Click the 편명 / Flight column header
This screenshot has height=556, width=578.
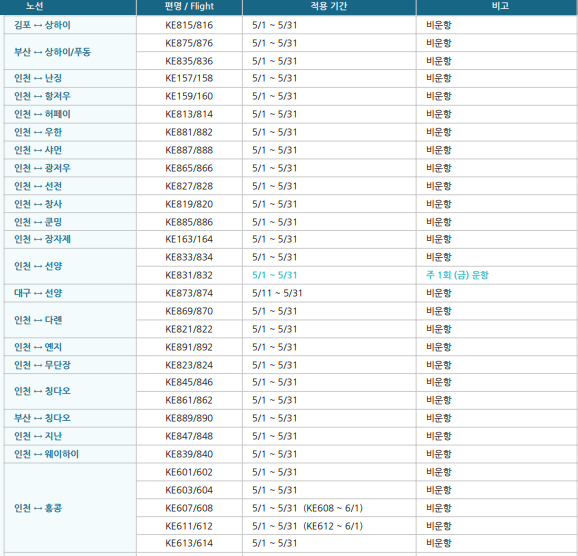(189, 7)
